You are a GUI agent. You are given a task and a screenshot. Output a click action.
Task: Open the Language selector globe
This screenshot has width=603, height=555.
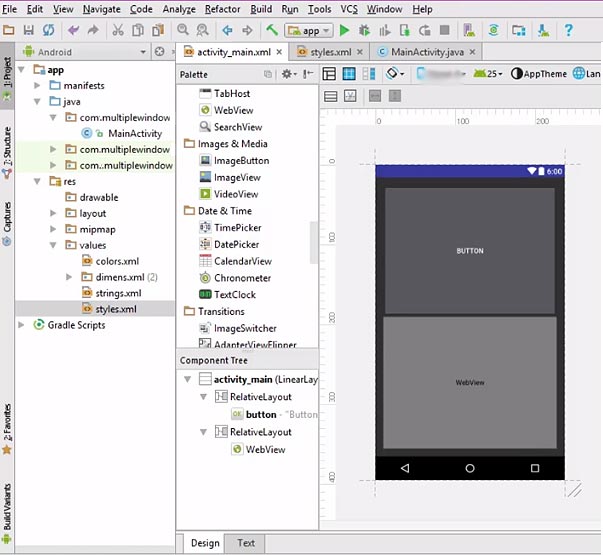coord(586,73)
